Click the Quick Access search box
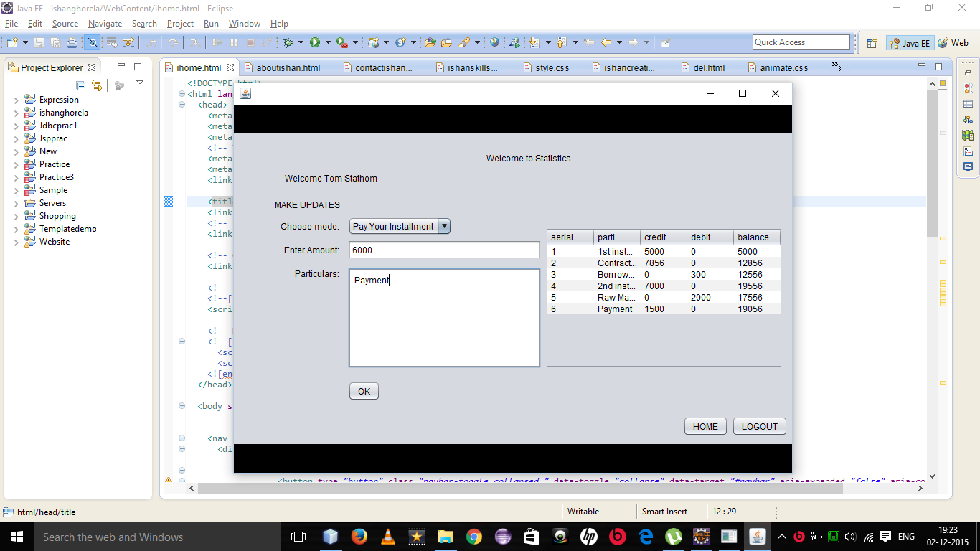This screenshot has width=980, height=551. tap(801, 42)
